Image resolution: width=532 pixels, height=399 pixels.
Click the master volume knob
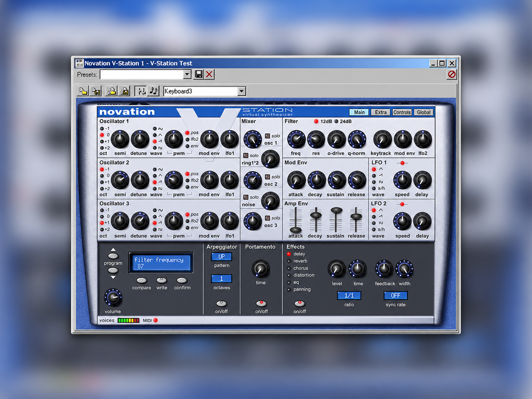pos(113,298)
